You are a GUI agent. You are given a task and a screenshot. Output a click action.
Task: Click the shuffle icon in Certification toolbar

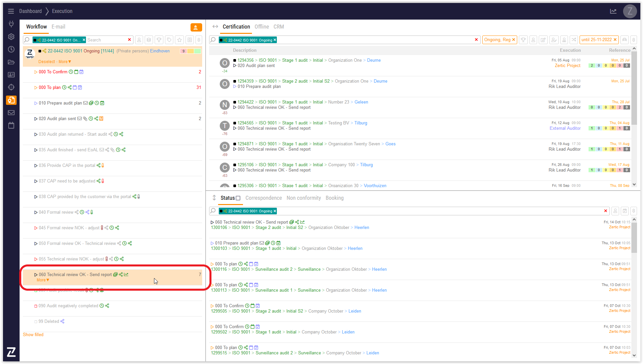(x=574, y=40)
